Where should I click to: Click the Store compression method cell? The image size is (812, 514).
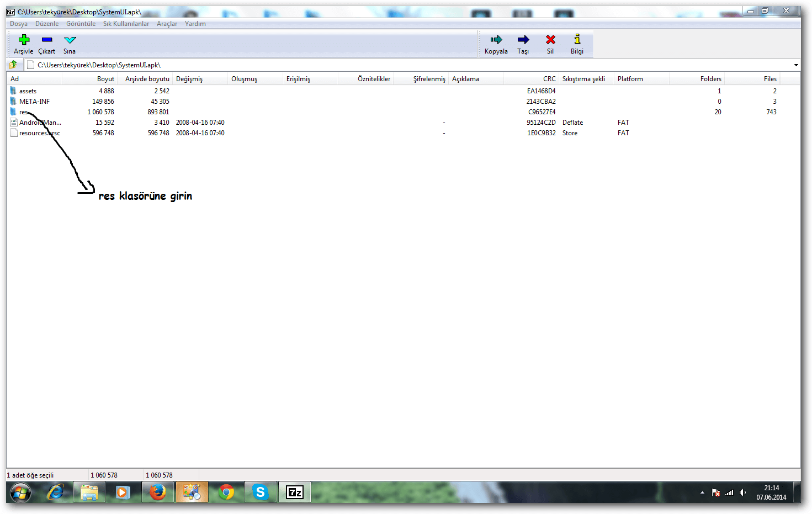pyautogui.click(x=570, y=133)
